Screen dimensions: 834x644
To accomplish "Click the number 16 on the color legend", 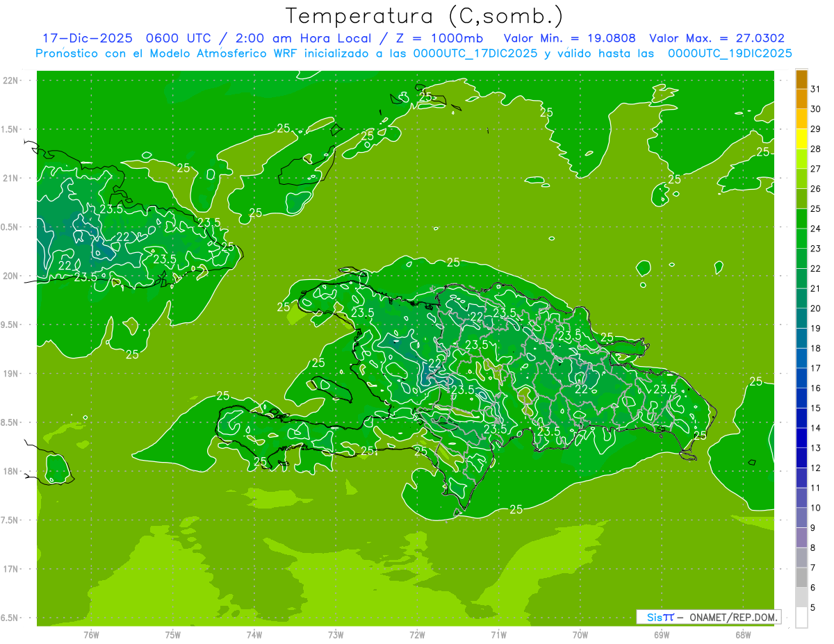I will [x=816, y=388].
